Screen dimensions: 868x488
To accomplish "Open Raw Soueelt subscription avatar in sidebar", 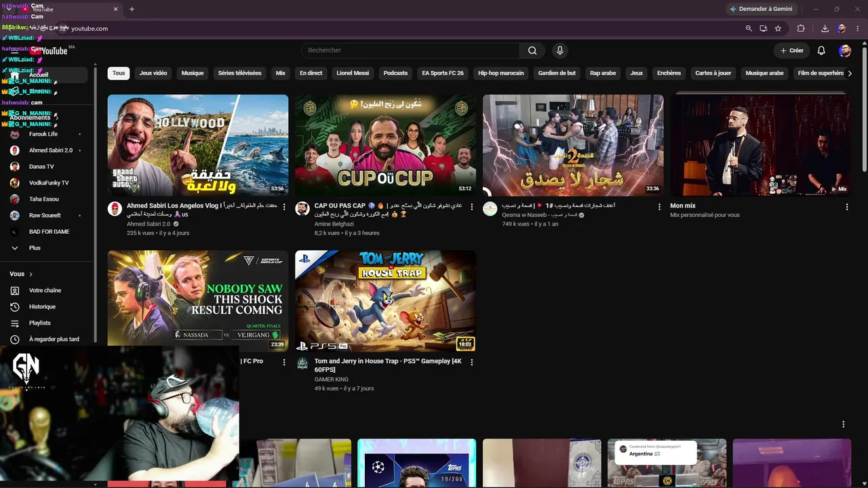I will [x=15, y=216].
